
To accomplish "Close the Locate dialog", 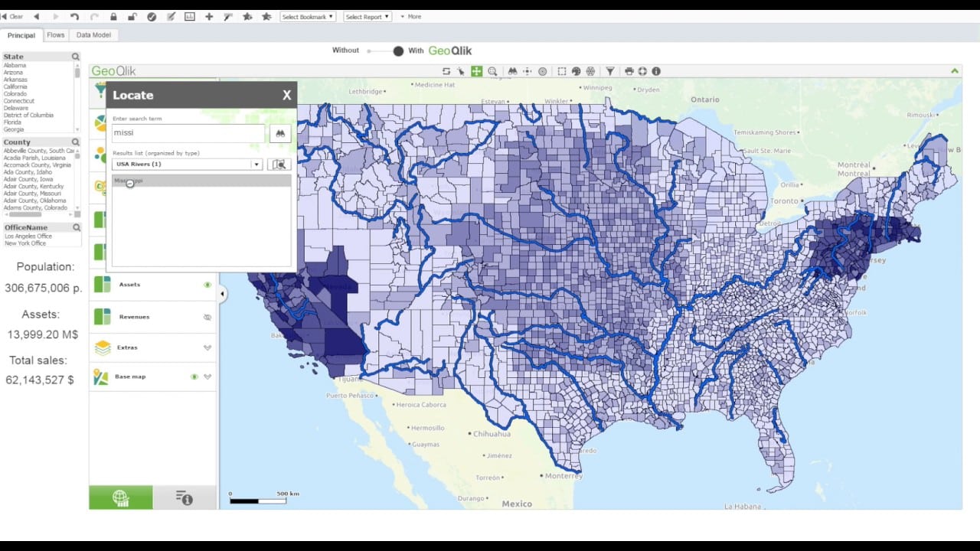I will tap(286, 95).
